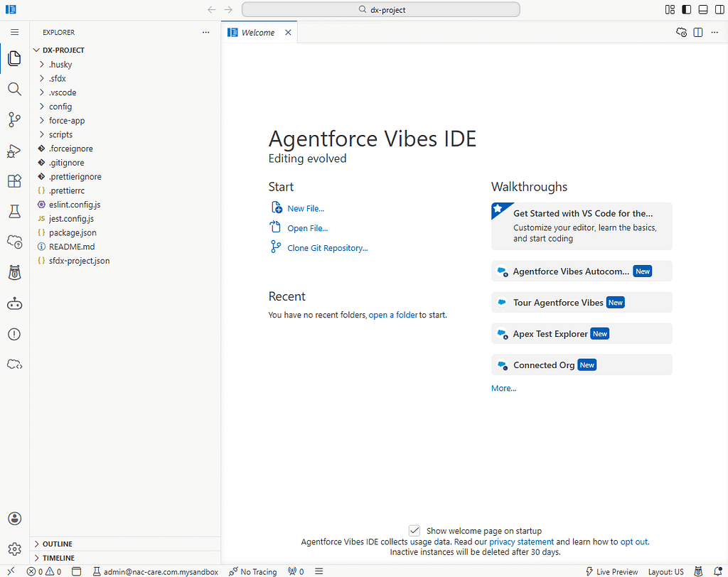Open the Manage gear icon
The width and height of the screenshot is (728, 577).
click(x=14, y=549)
